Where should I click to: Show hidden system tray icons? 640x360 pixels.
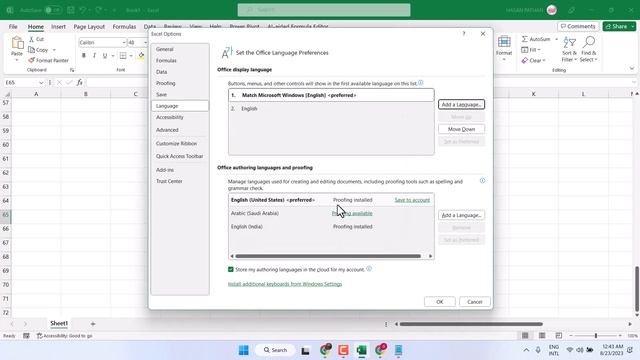526,350
